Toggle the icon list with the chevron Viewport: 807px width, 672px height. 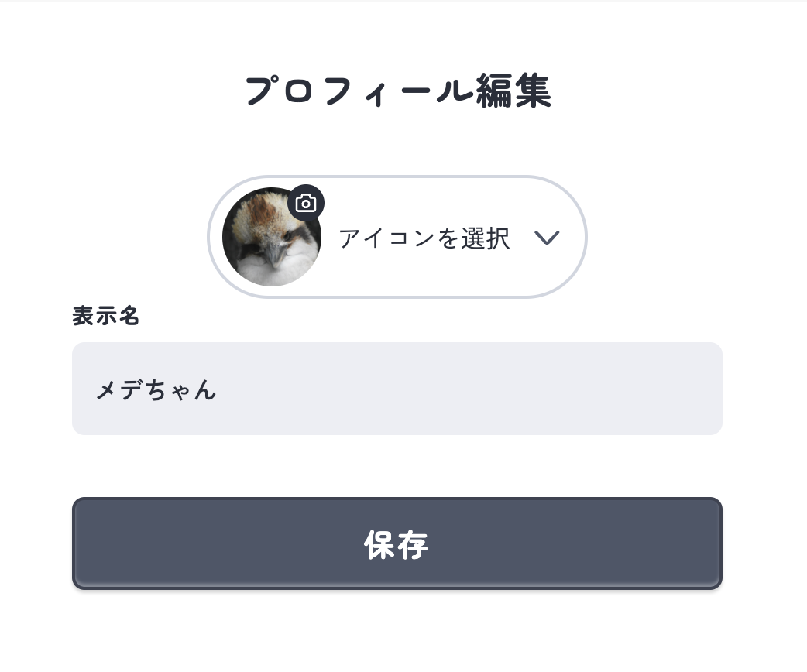[x=547, y=238]
